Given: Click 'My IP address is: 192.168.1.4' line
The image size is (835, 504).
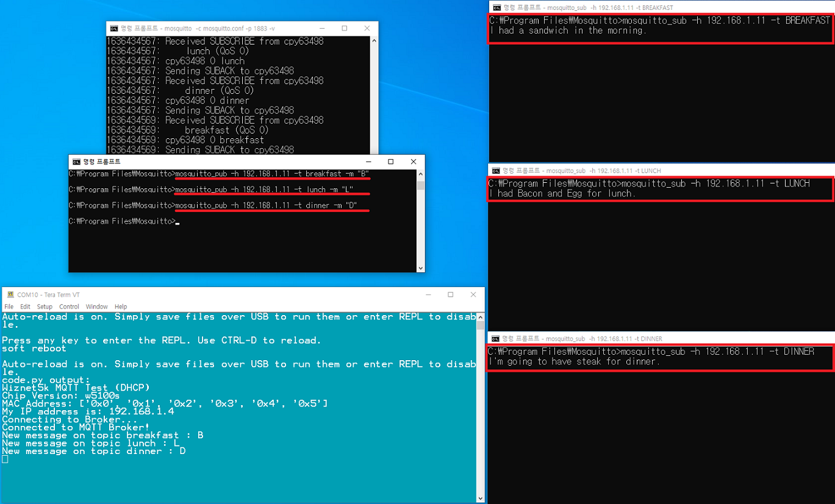Looking at the screenshot, I should point(88,411).
